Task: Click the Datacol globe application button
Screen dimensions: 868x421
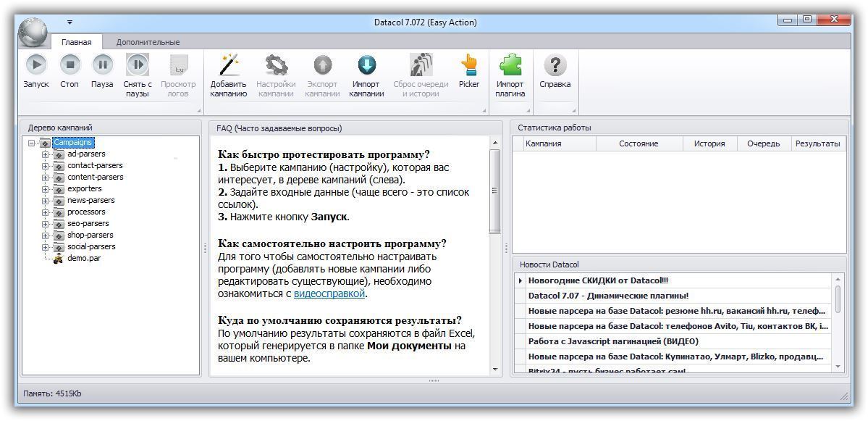Action: [34, 32]
